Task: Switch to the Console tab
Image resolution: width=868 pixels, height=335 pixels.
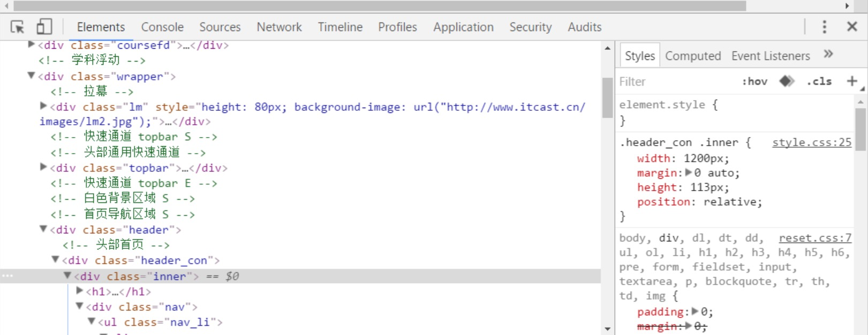Action: (162, 27)
